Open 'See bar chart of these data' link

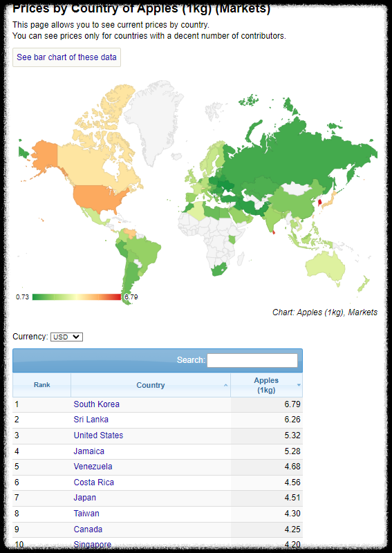(66, 57)
